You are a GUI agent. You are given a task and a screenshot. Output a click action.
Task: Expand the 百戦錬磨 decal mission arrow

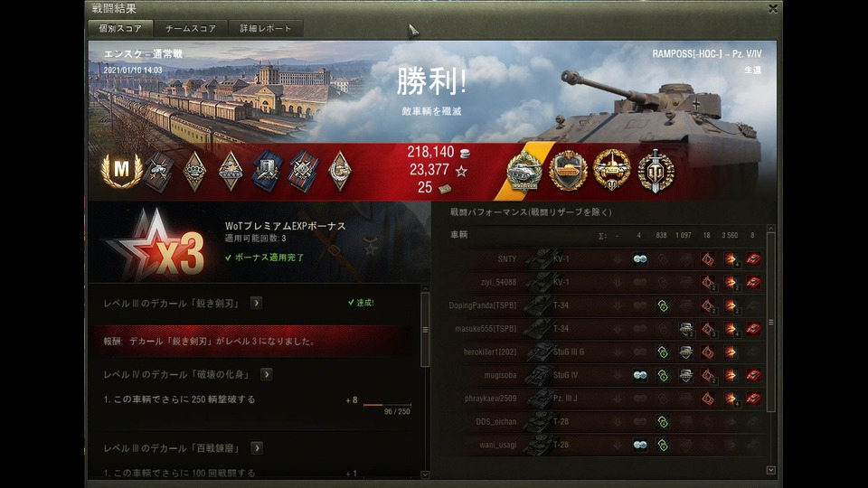tap(257, 447)
